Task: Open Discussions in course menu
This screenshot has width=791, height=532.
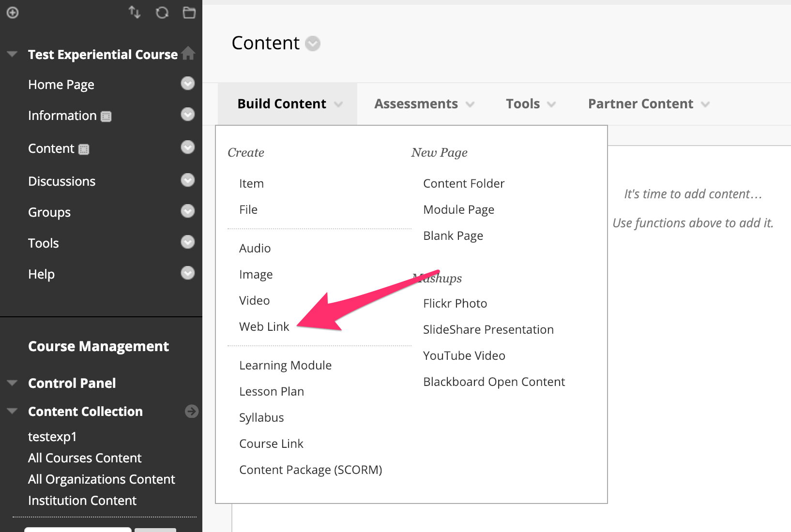Action: pyautogui.click(x=61, y=181)
